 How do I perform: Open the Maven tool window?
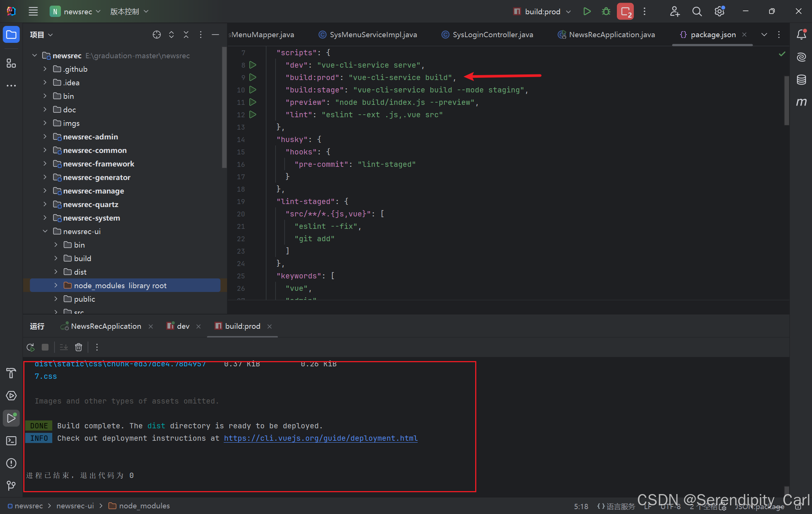click(x=801, y=102)
